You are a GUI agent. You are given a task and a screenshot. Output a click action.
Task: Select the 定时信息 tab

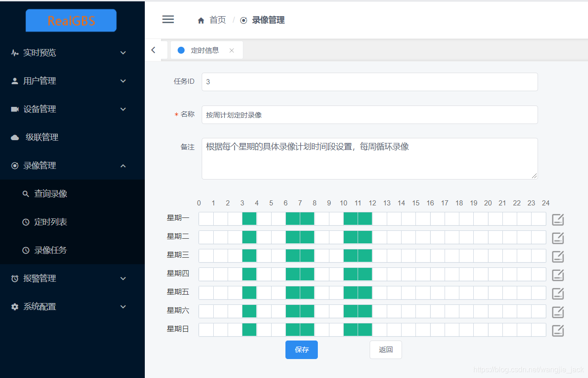tap(206, 50)
